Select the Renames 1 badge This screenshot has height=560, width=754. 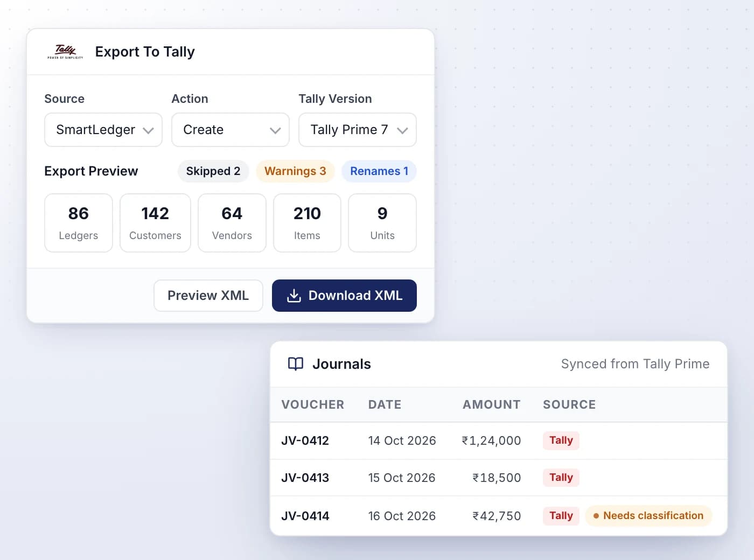[x=379, y=171]
